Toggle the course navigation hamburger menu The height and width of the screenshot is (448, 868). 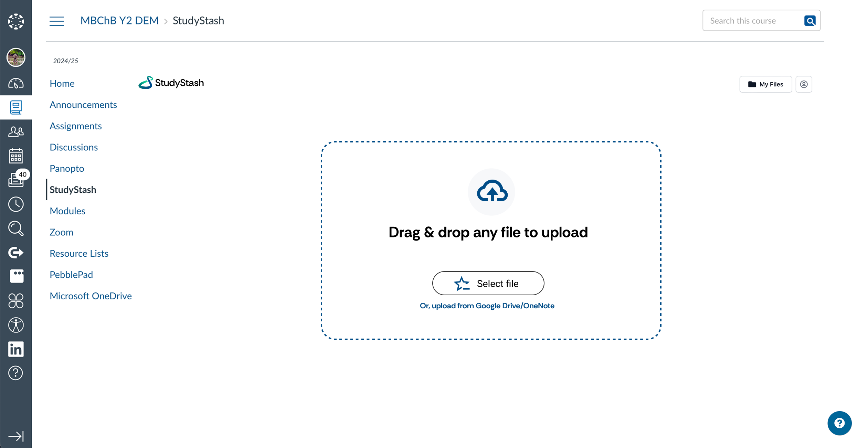[56, 21]
